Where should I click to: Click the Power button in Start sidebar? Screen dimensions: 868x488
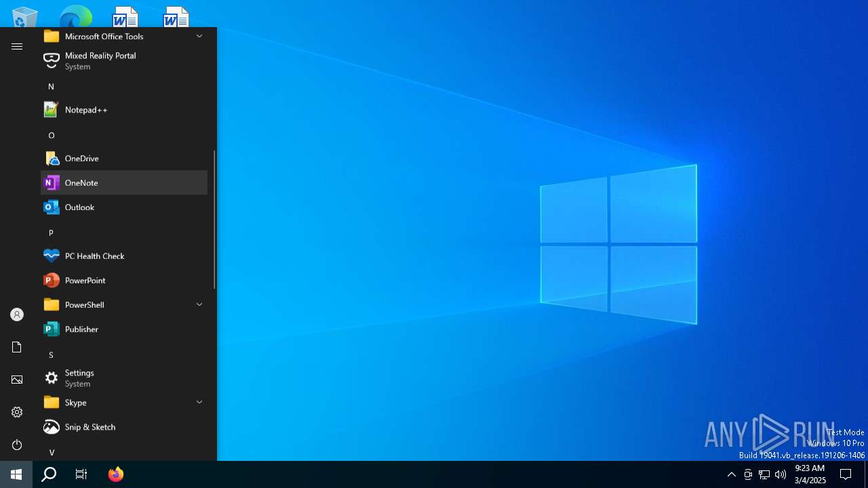click(17, 445)
